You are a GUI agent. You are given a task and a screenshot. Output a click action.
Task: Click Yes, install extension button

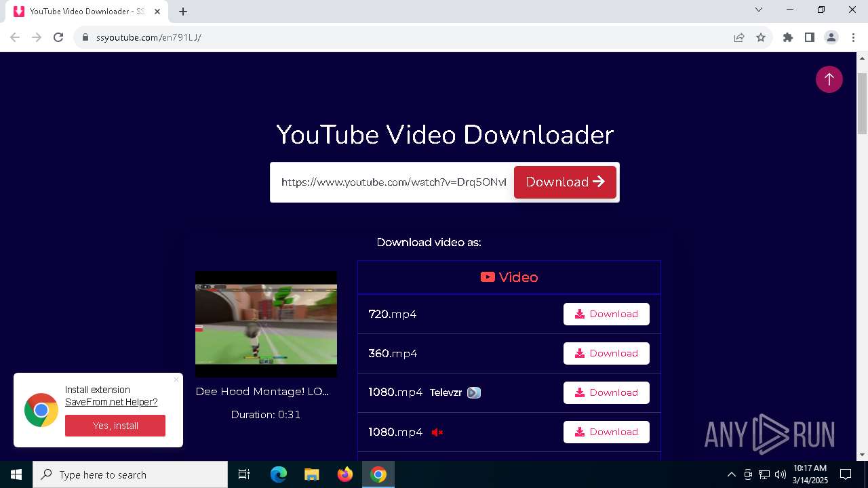coord(115,426)
